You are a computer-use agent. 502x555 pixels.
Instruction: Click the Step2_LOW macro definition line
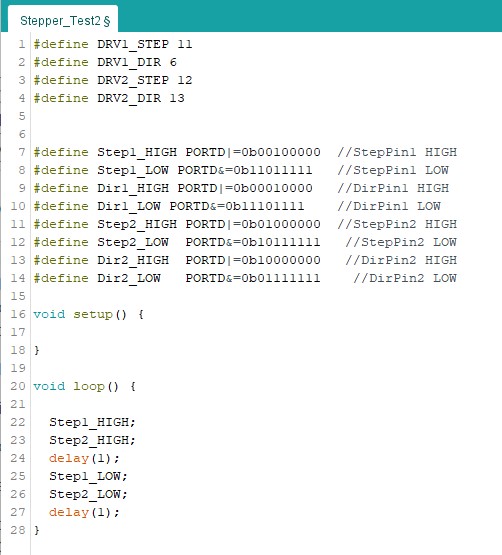click(177, 242)
